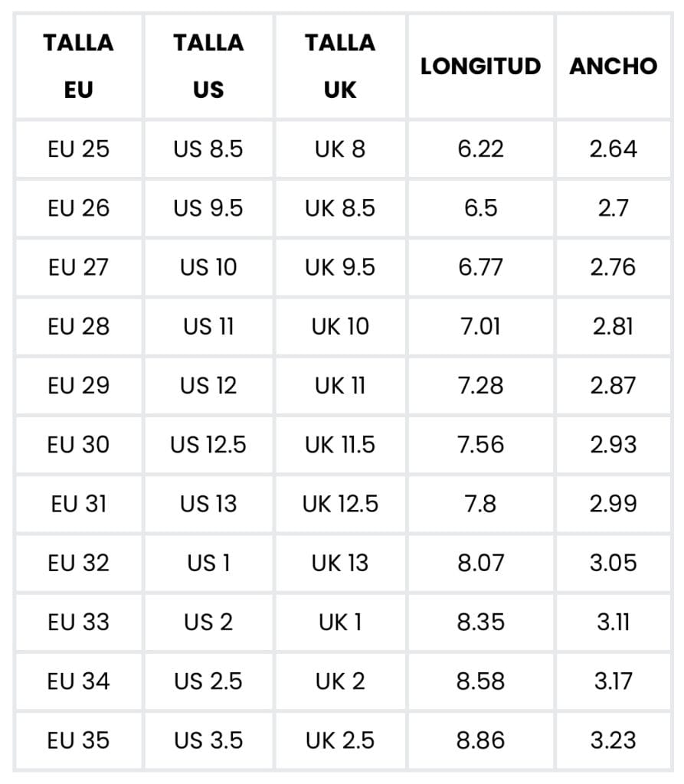684x784 pixels.
Task: Select the 7.01 length value
Action: pyautogui.click(x=480, y=326)
